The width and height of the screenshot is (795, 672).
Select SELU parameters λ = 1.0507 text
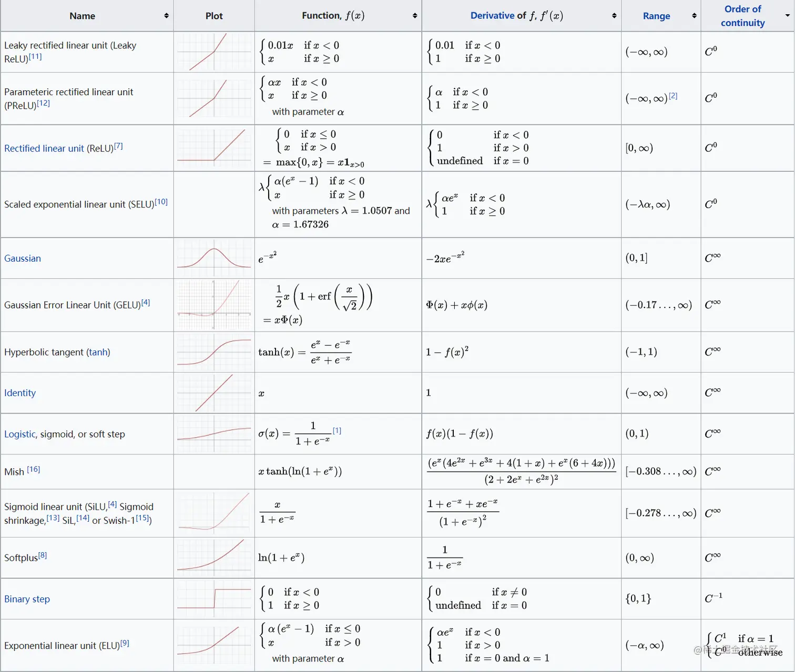point(341,211)
